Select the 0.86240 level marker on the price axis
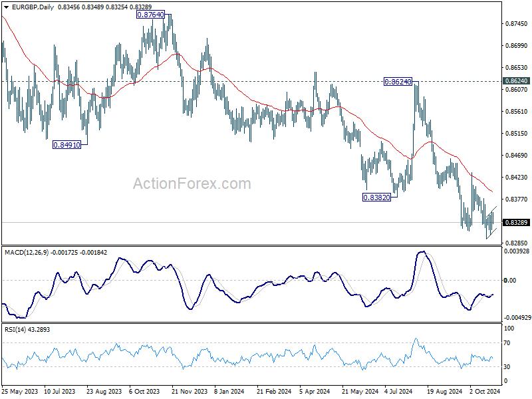Image resolution: width=532 pixels, height=399 pixels. 517,81
